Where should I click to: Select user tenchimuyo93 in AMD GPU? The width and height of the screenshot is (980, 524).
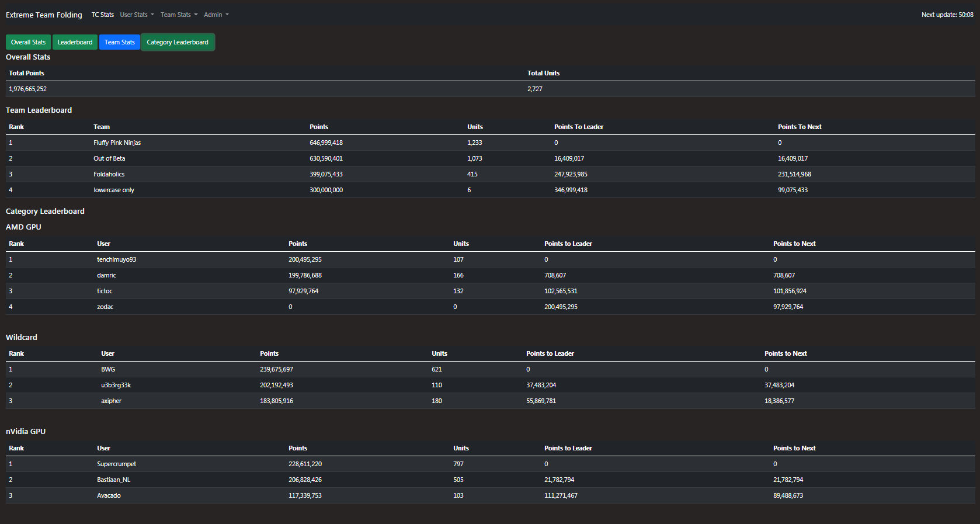tap(116, 259)
